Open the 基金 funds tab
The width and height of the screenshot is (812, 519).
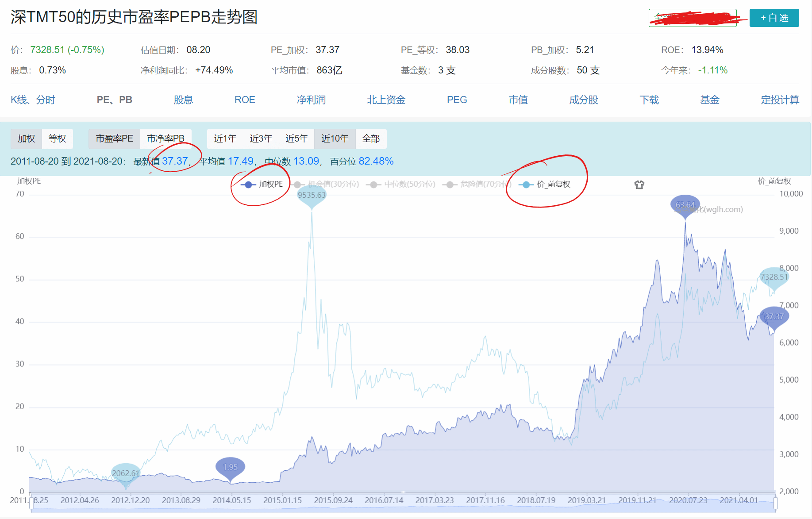pos(710,100)
